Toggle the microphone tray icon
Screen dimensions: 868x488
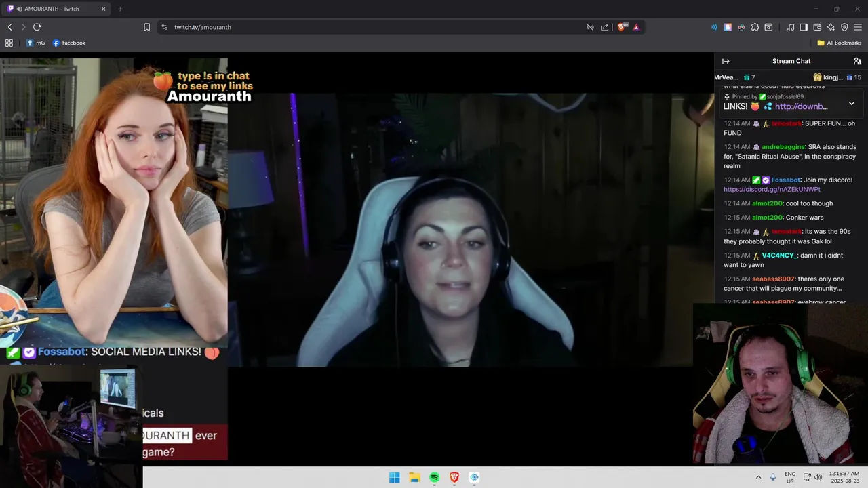[773, 477]
